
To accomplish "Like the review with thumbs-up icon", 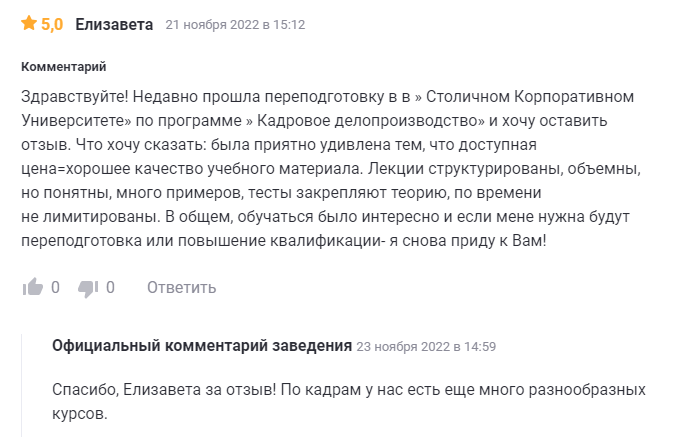I will (x=33, y=287).
